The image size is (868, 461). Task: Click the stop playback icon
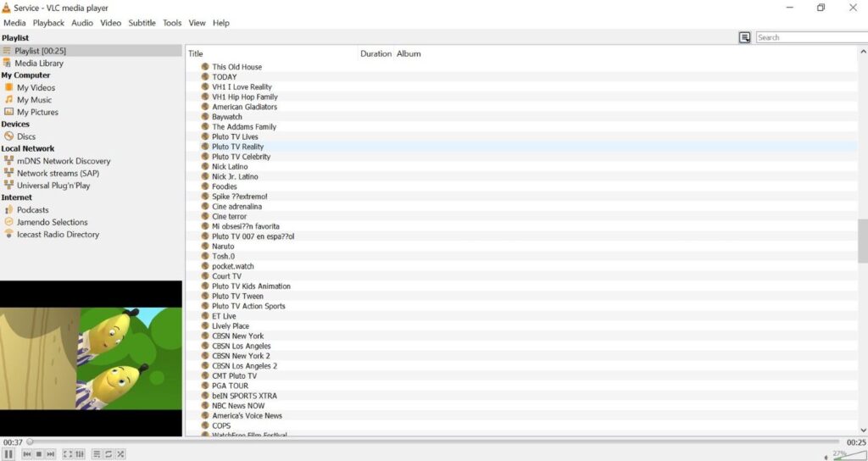tap(39, 454)
